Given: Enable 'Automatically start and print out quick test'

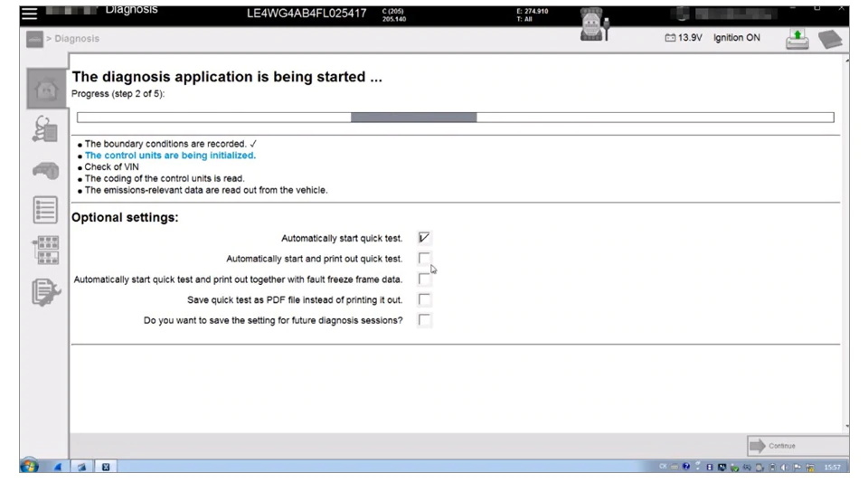Looking at the screenshot, I should pyautogui.click(x=425, y=259).
